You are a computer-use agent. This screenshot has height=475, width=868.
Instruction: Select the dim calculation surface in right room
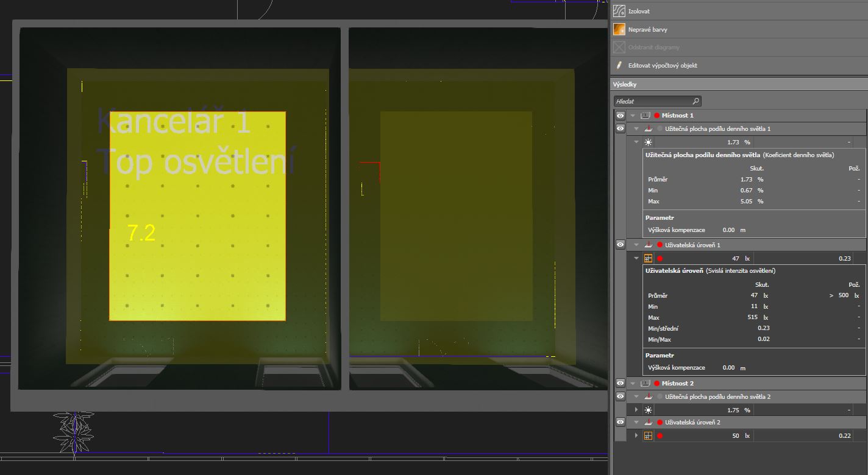456,216
